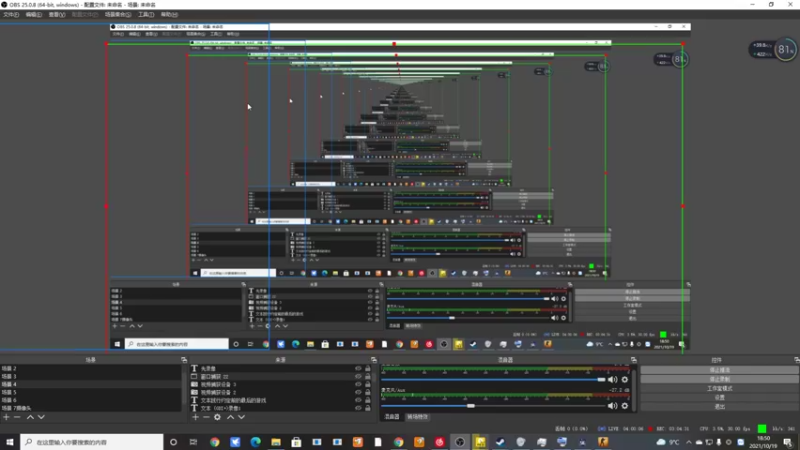Open the 工具(T) menu
The image size is (800, 450).
click(x=146, y=15)
